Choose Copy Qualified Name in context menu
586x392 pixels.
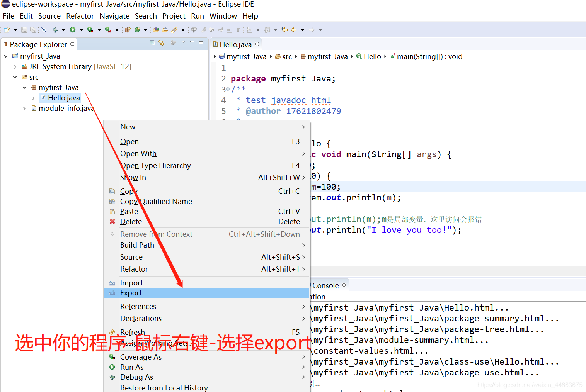click(x=206, y=201)
